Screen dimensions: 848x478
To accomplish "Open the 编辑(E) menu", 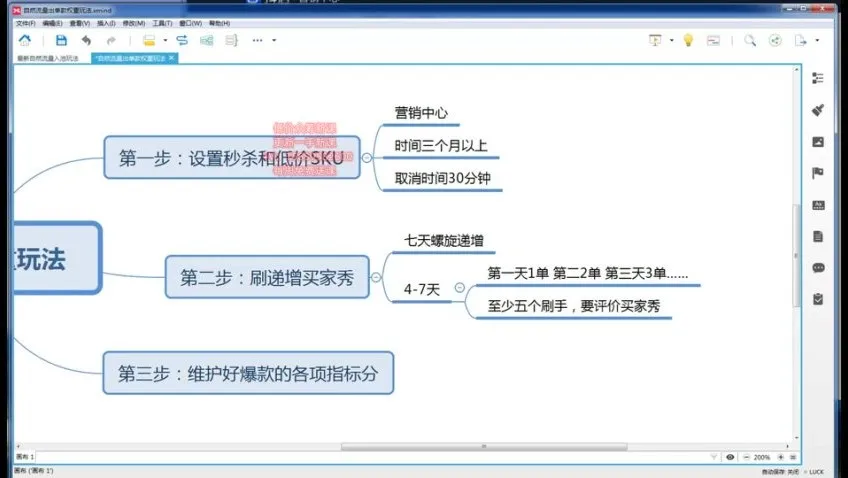I will pos(52,23).
